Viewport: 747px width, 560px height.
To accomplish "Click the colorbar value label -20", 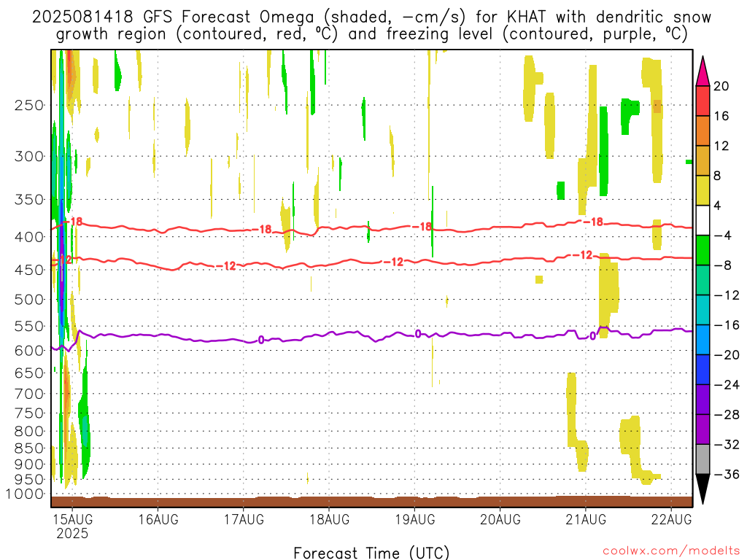I will tap(727, 355).
